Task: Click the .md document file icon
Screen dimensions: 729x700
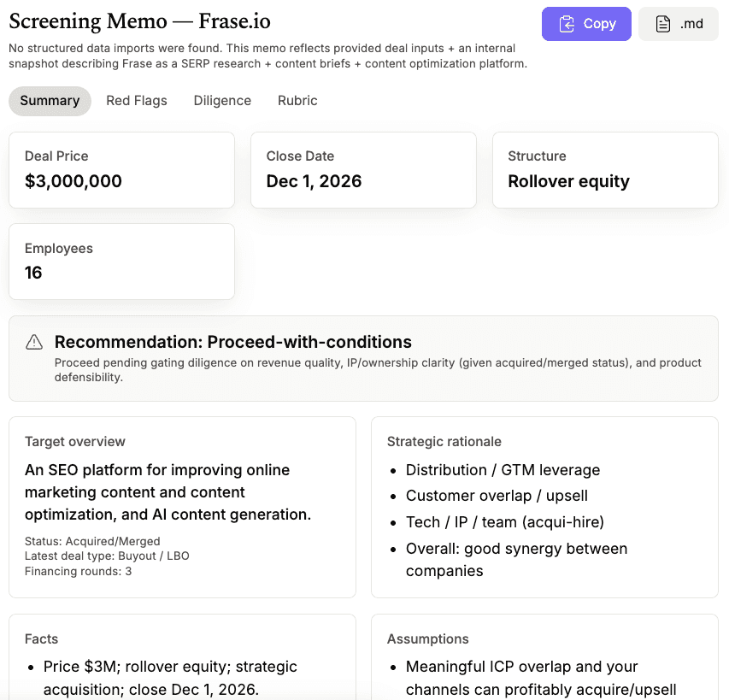Action: (x=663, y=24)
